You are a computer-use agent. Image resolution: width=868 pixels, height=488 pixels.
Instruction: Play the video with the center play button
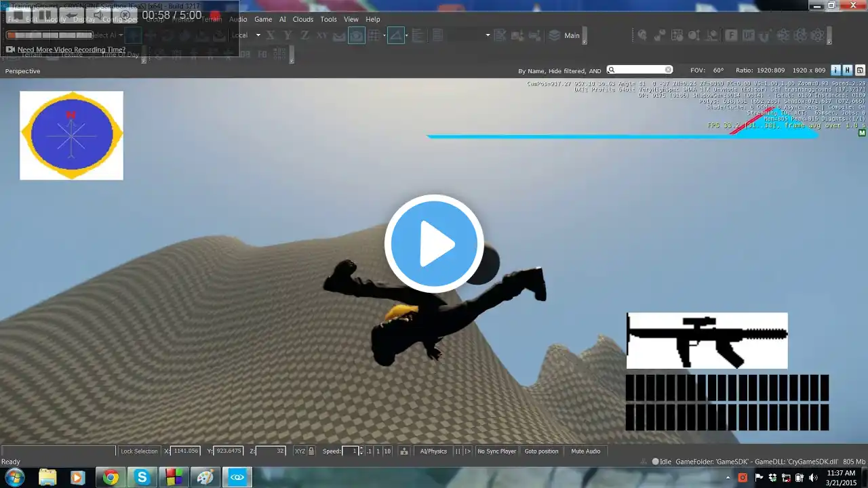pyautogui.click(x=434, y=244)
